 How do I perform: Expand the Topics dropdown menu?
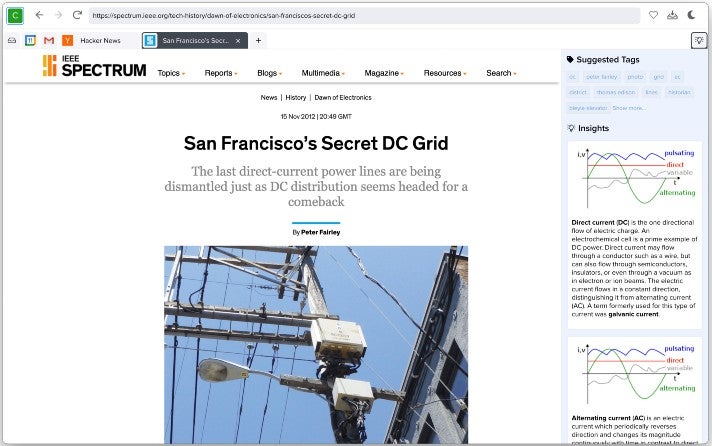tap(171, 73)
